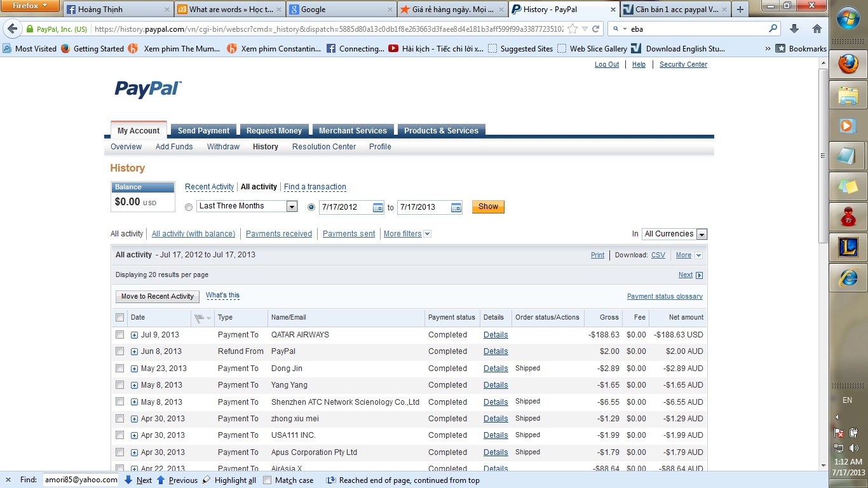Expand the More filters menu
Screen dimensions: 868x488
(407, 234)
